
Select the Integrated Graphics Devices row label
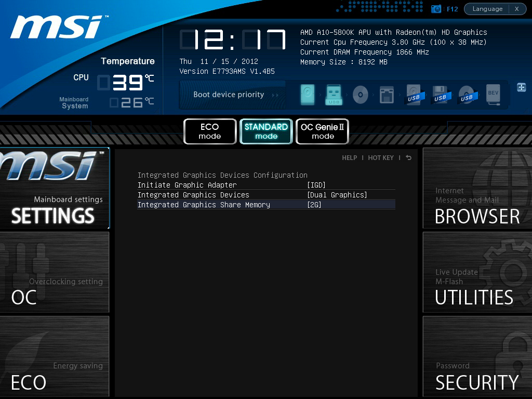[193, 195]
